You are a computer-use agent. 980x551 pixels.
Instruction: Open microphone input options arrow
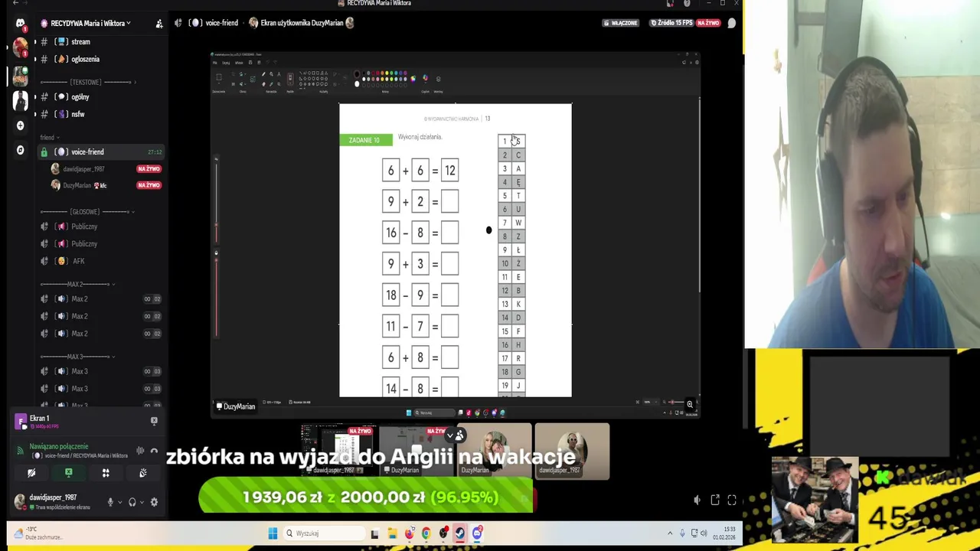pyautogui.click(x=119, y=502)
